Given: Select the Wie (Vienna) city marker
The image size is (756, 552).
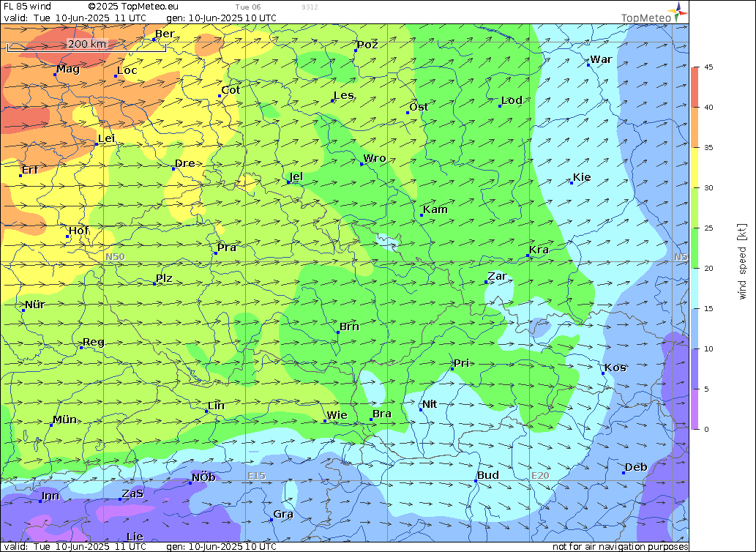Looking at the screenshot, I should (324, 422).
